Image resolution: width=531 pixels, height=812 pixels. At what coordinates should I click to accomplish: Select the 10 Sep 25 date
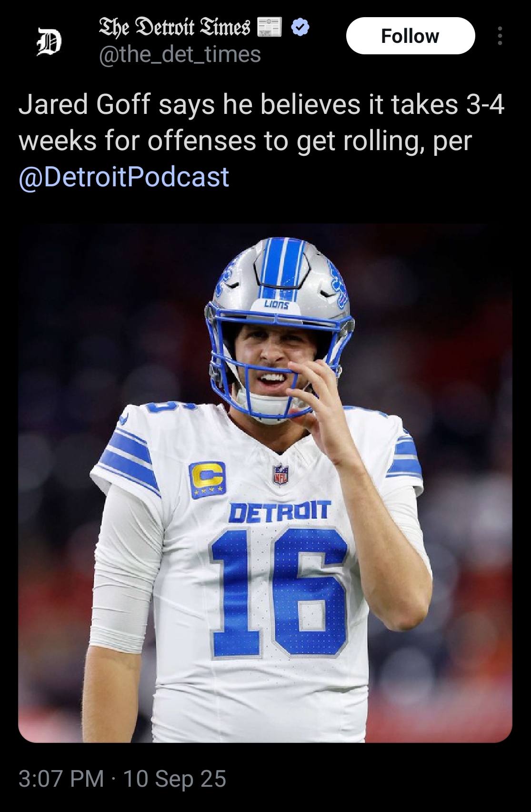175,779
